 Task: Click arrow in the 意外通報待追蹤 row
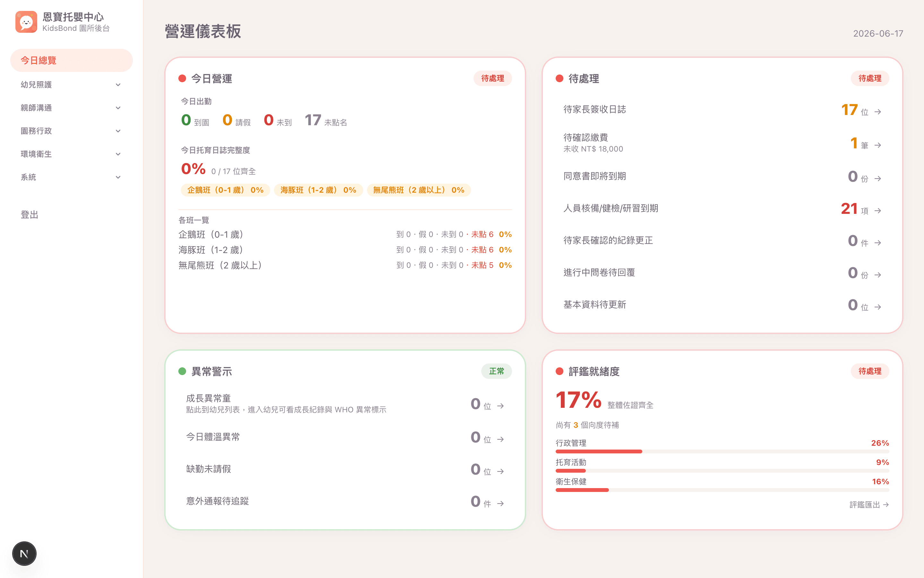[501, 504]
